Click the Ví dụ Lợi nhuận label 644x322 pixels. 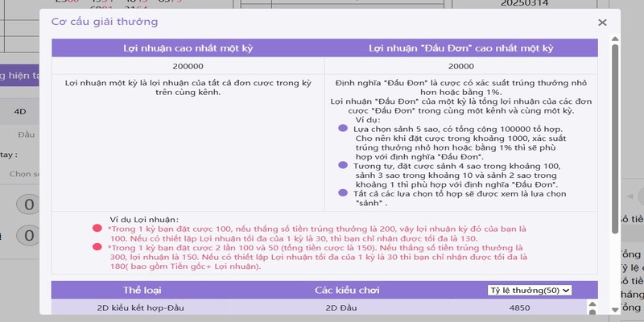(x=144, y=220)
